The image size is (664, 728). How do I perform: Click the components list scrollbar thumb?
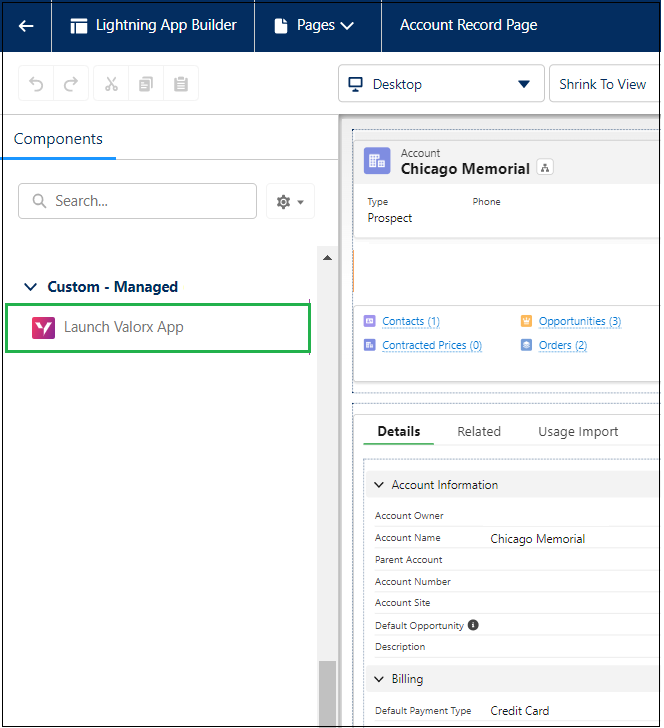point(327,693)
